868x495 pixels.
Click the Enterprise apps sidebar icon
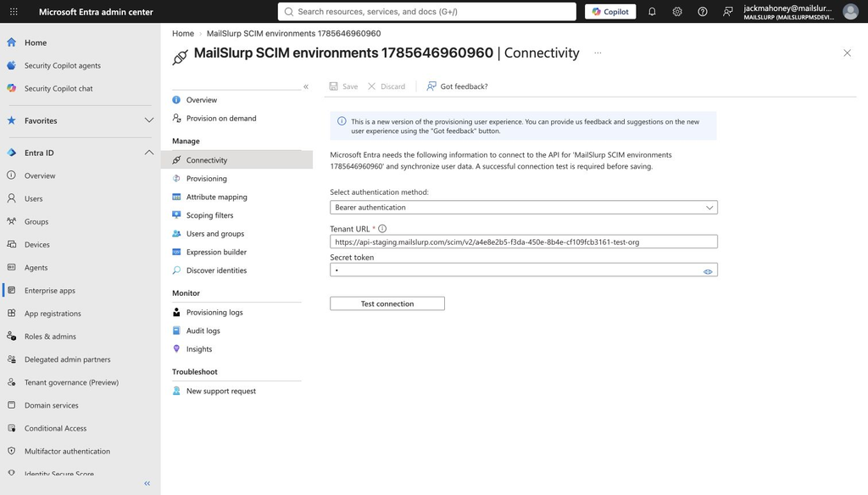coord(12,290)
